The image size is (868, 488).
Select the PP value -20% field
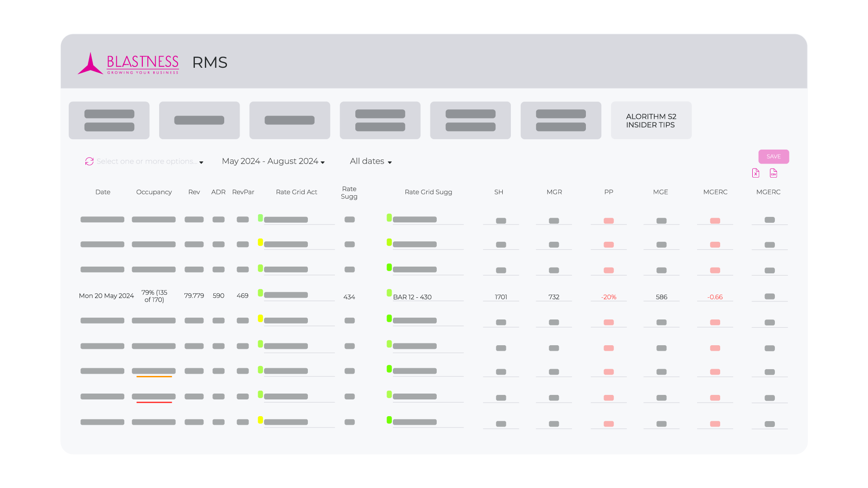(x=609, y=297)
